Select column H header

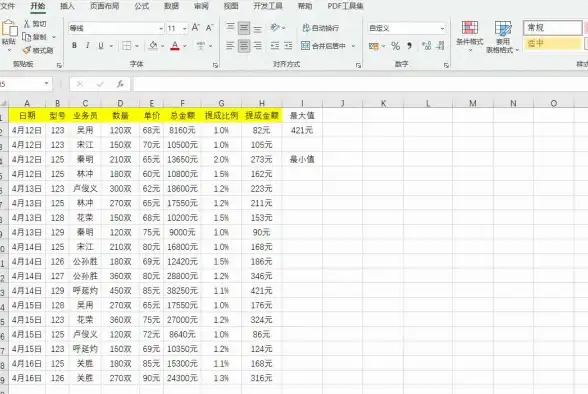pyautogui.click(x=262, y=103)
